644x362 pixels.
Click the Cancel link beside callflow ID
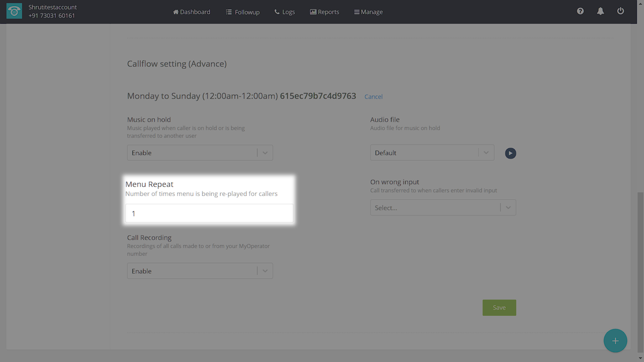click(373, 97)
